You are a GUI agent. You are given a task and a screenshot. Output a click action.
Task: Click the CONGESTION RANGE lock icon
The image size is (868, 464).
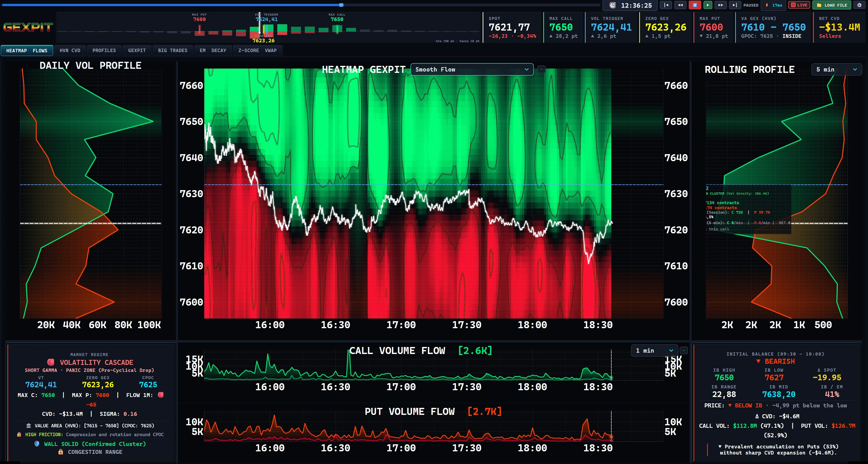coord(61,452)
